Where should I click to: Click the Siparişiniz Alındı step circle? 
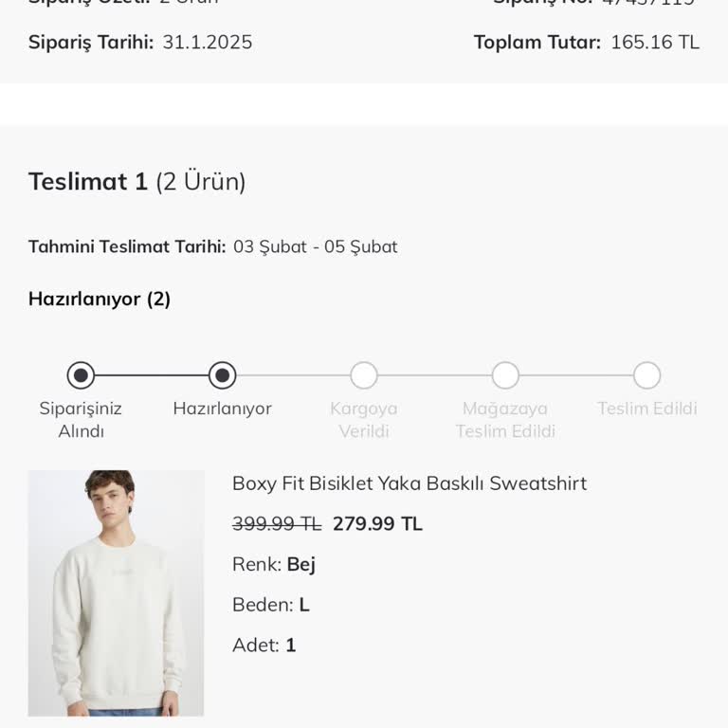click(x=81, y=375)
